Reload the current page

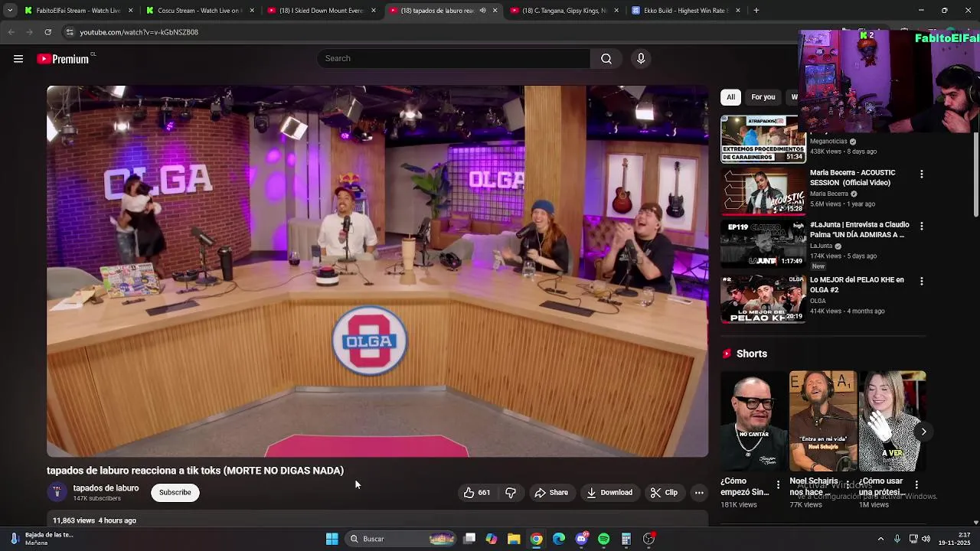[47, 32]
